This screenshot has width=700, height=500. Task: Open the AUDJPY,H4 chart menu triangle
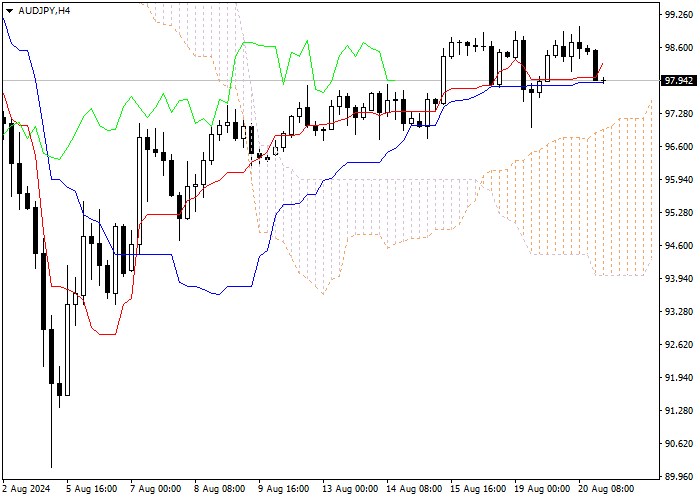tap(9, 11)
